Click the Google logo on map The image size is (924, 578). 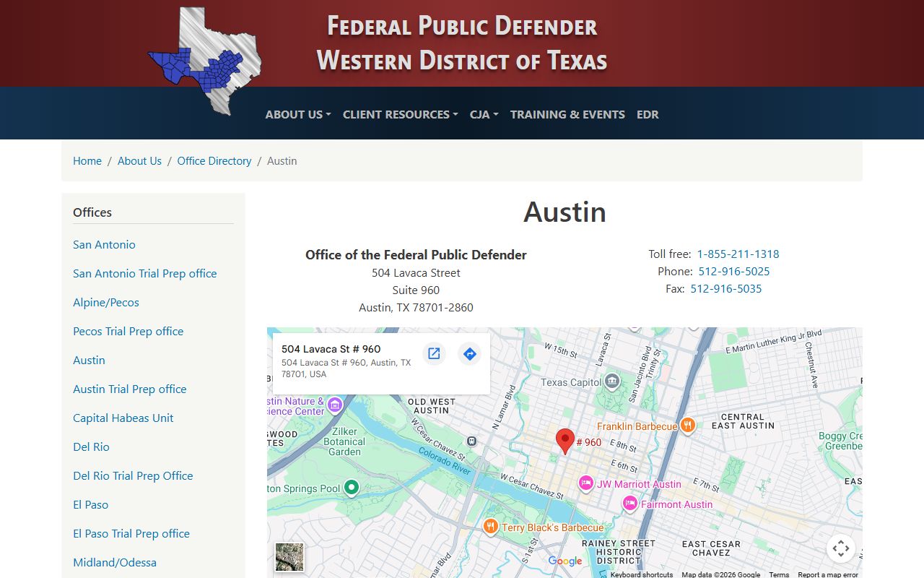[565, 561]
